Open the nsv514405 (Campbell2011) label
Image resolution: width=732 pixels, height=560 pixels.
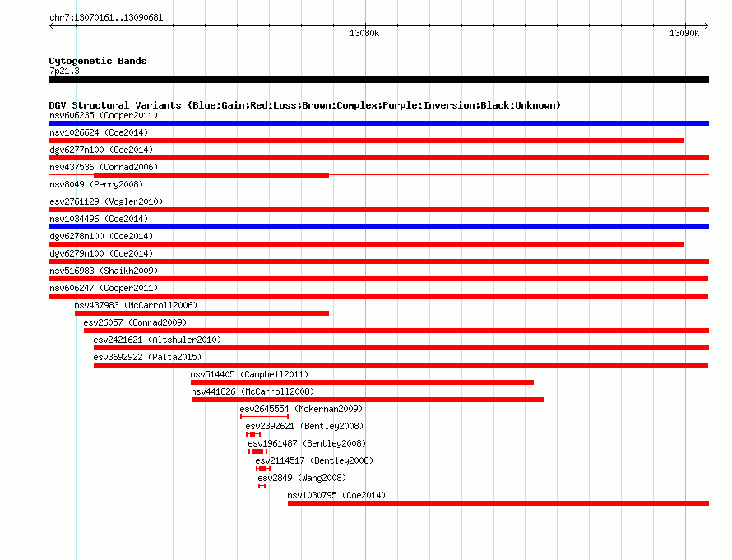click(249, 374)
